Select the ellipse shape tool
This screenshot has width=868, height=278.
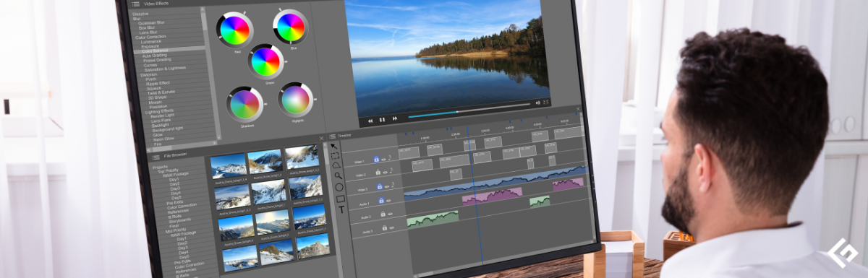point(339,187)
